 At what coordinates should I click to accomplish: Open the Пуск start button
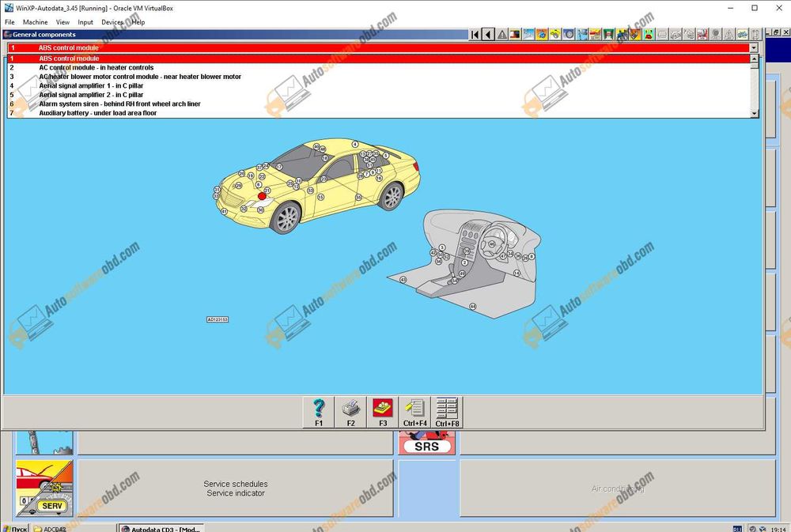point(14,529)
